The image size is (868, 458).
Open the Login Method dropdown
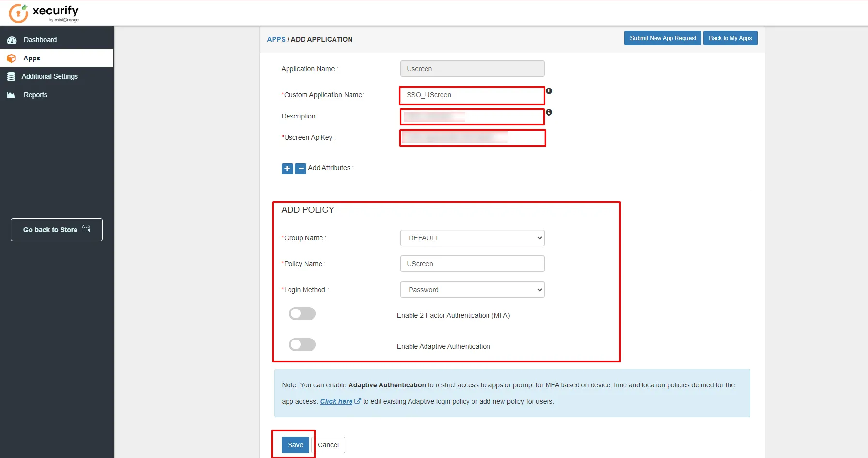[472, 290]
